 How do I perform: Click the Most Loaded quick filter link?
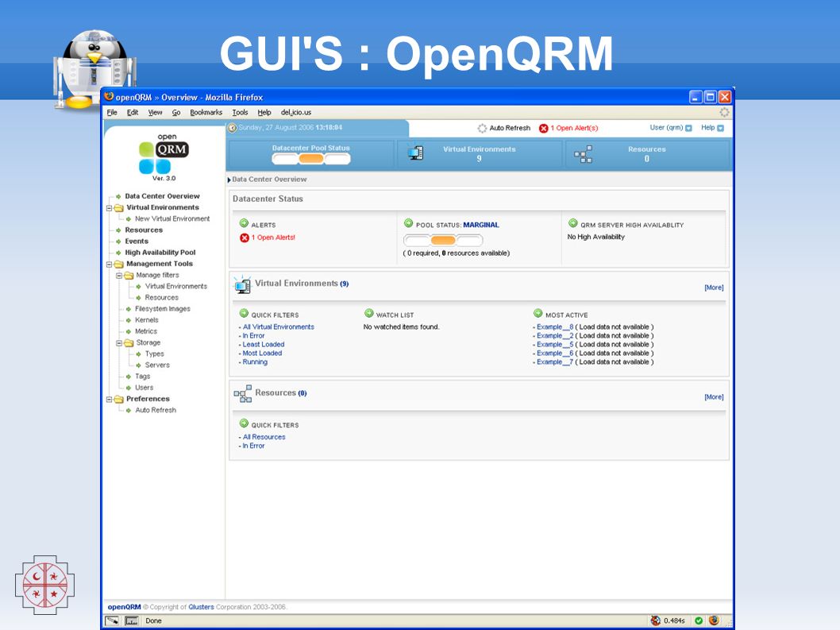pos(262,353)
